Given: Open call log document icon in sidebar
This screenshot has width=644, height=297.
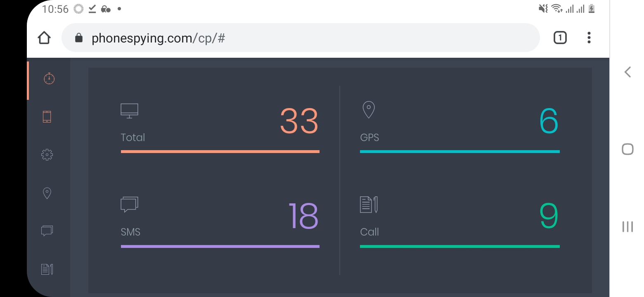Looking at the screenshot, I should [x=47, y=269].
